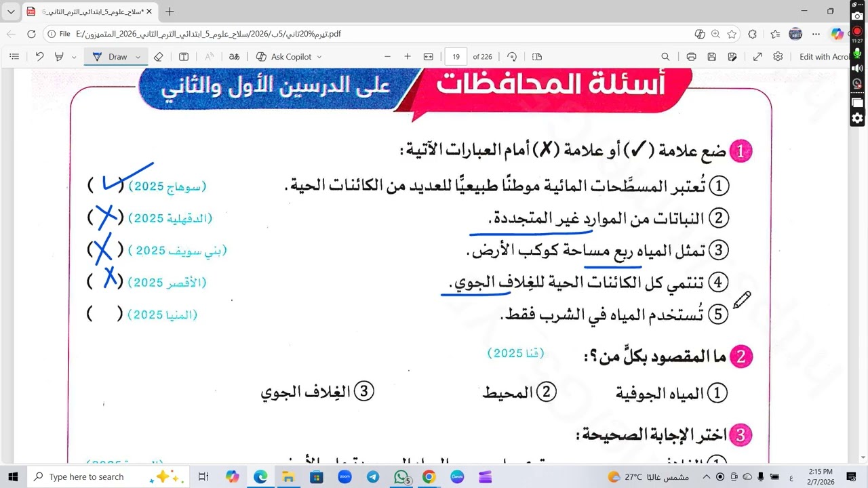Click the Save as icon

click(x=732, y=57)
